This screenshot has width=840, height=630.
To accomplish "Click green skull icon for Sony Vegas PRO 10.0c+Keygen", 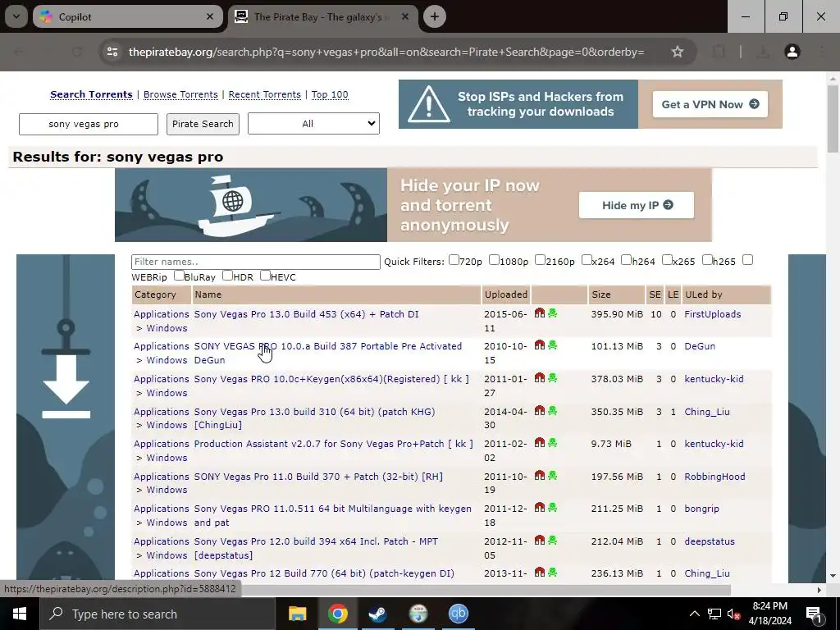I will point(552,377).
